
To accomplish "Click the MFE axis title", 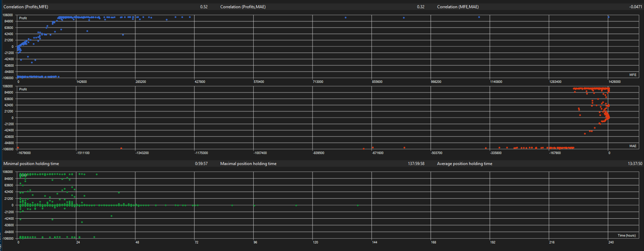I will coord(633,75).
